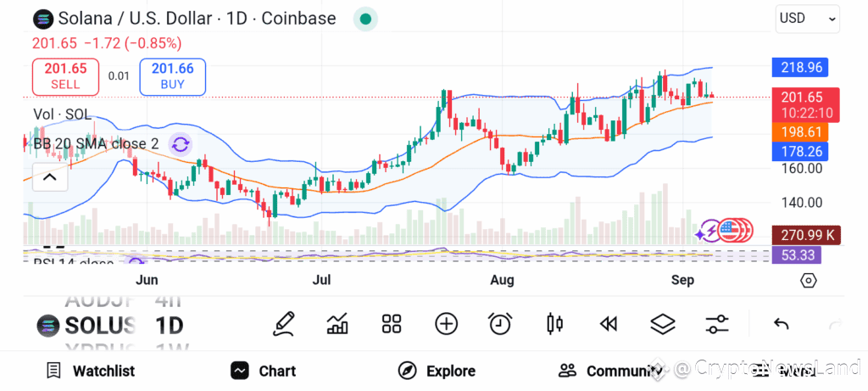Undo the last action with the arrow icon
The width and height of the screenshot is (868, 391).
[781, 324]
